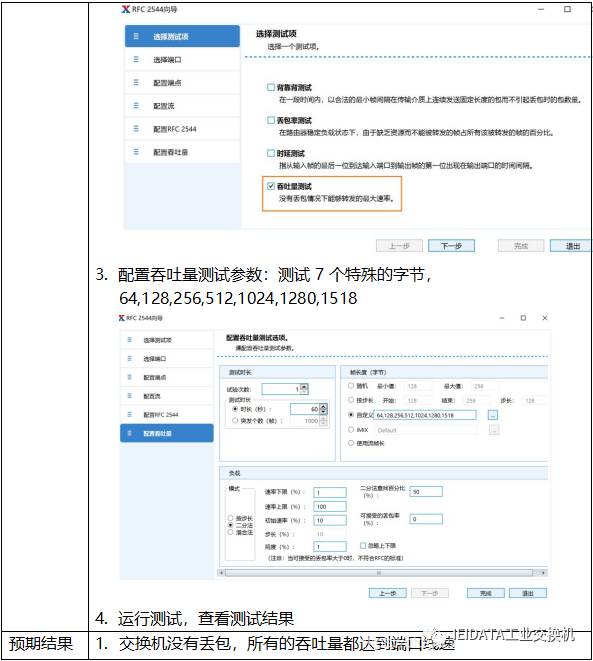
Task: Click the list icon beside 配置吞吐量 in the lower wizard
Action: click(x=129, y=433)
